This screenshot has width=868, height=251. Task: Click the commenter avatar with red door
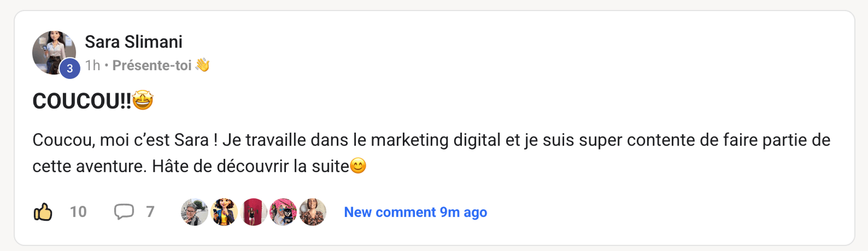[x=253, y=212]
